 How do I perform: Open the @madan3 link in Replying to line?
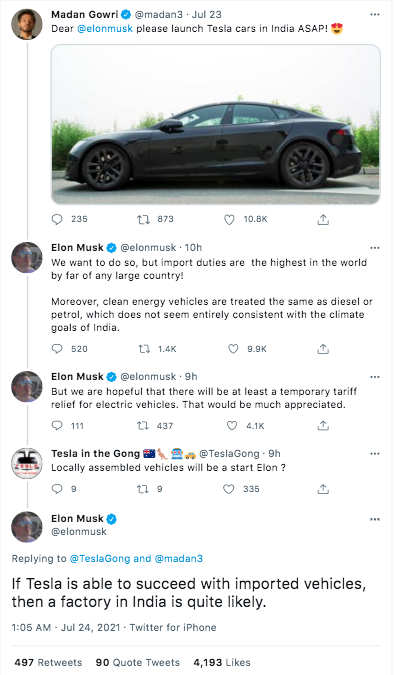click(178, 559)
